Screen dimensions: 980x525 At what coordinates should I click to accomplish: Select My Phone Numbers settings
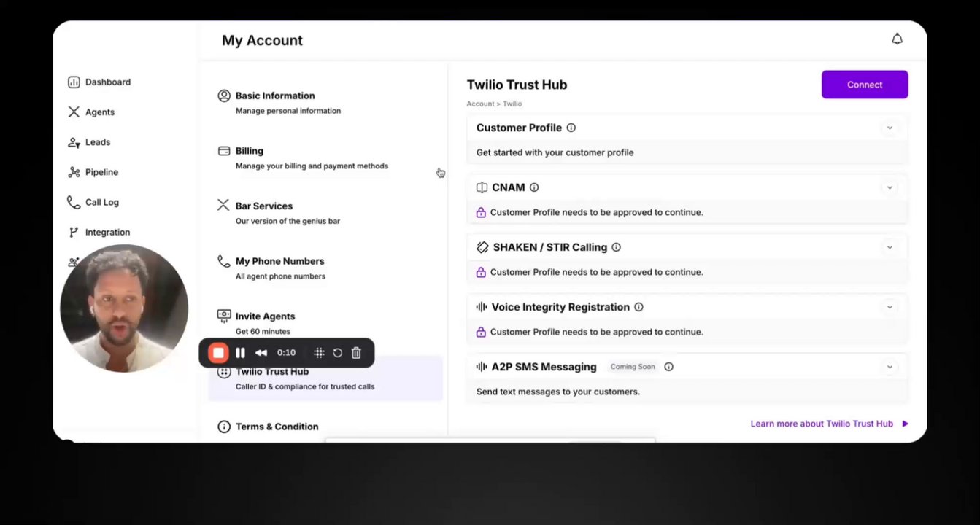pyautogui.click(x=325, y=268)
